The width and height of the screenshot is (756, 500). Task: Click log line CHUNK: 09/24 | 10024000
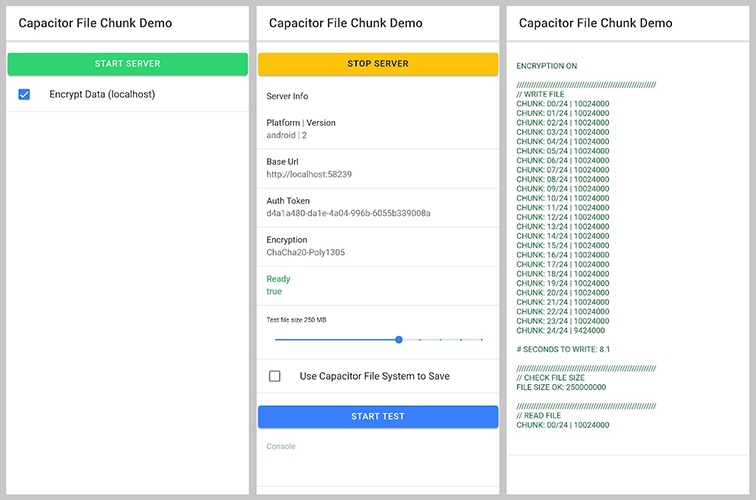(563, 189)
